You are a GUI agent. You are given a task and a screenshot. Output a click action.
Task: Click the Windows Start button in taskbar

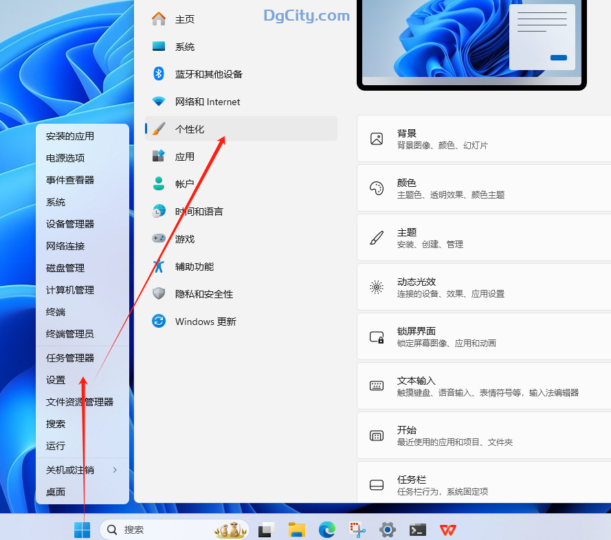tap(82, 529)
